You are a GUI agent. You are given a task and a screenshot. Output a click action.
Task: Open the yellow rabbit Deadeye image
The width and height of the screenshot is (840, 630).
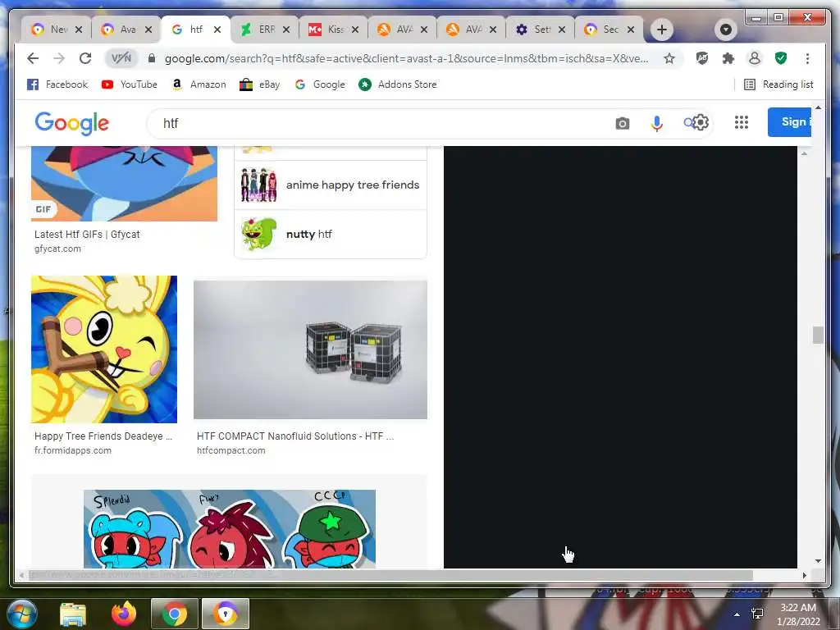(104, 349)
